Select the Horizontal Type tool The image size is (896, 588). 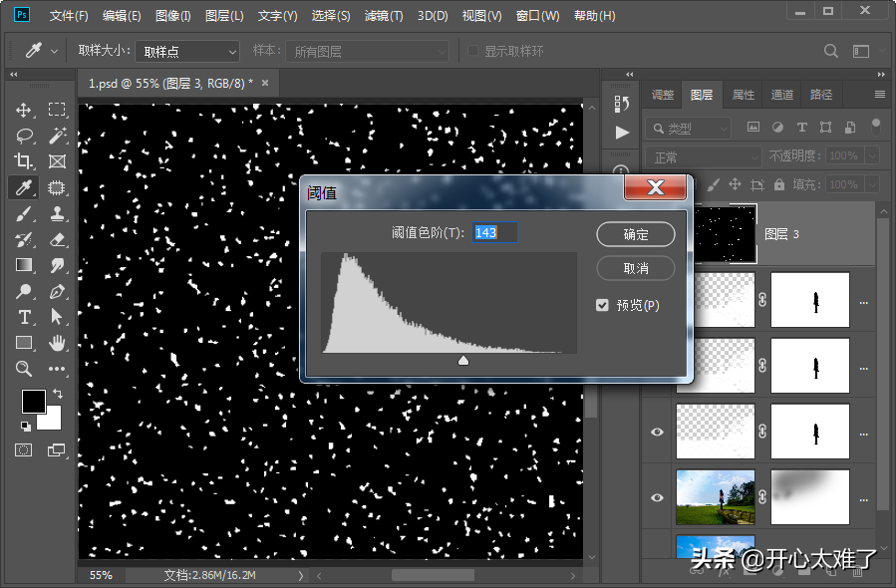[24, 317]
